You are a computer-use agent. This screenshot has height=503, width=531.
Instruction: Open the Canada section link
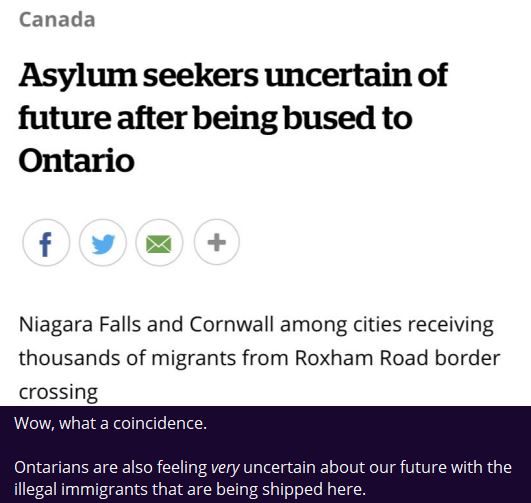click(x=57, y=20)
